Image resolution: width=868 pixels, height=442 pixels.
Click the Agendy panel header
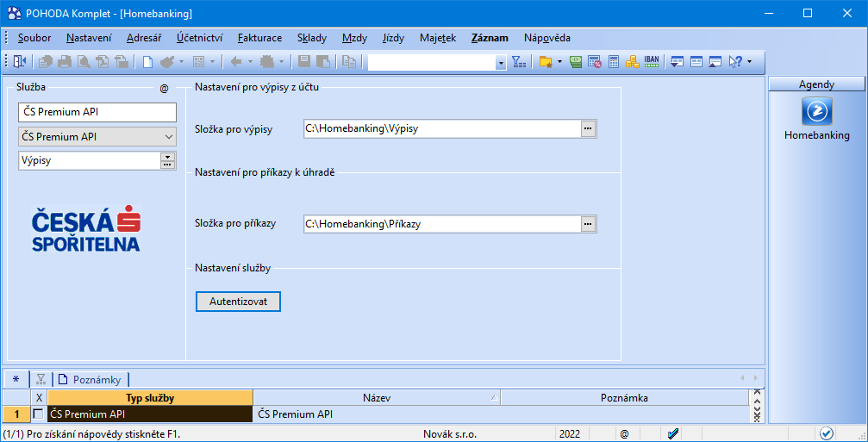[x=816, y=84]
